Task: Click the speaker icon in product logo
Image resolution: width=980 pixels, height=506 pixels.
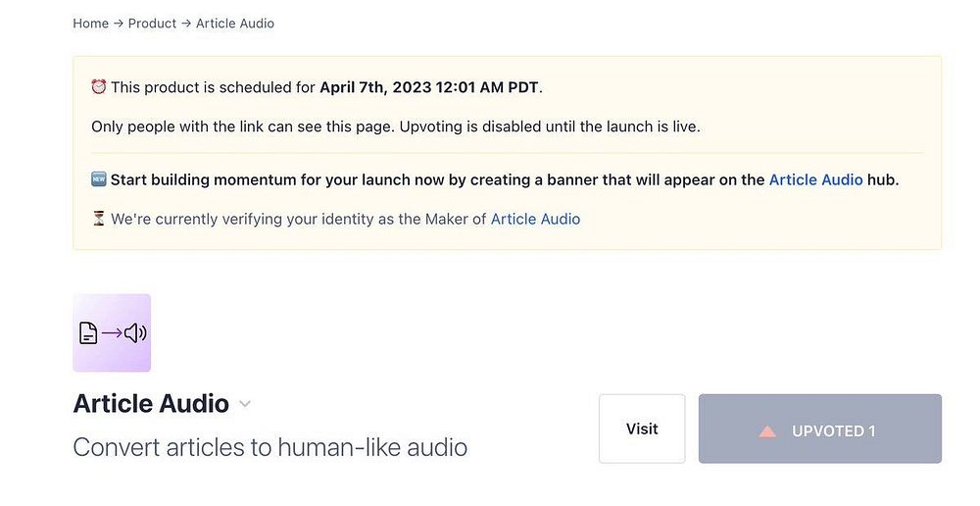Action: pyautogui.click(x=135, y=333)
